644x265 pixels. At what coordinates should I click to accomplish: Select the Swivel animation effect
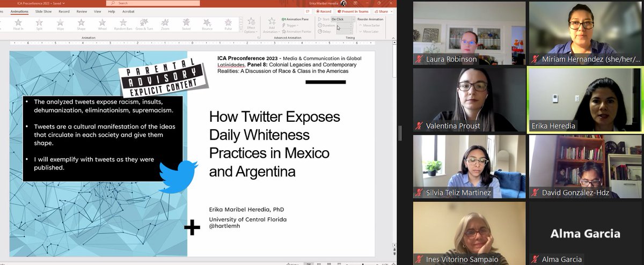186,24
